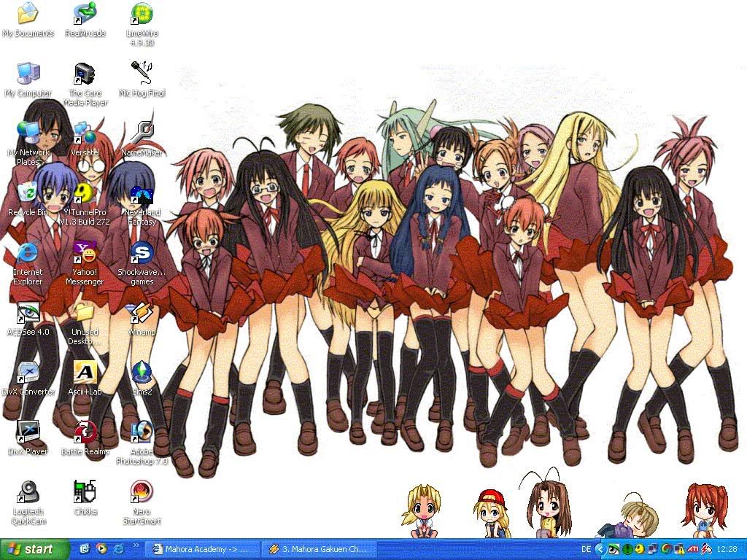Click the DE language bar indicator
The width and height of the screenshot is (747, 560).
point(587,549)
